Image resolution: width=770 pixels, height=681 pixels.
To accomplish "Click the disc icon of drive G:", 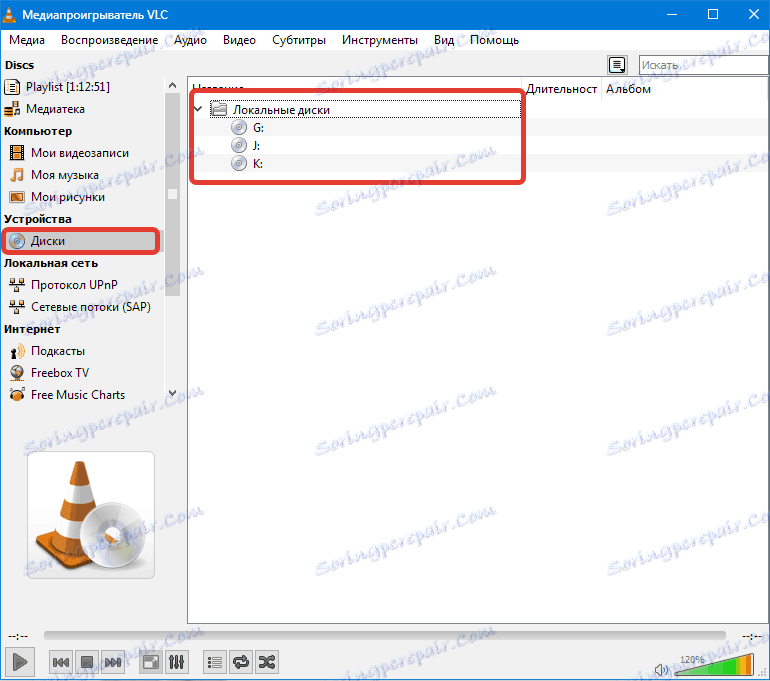I will click(239, 128).
